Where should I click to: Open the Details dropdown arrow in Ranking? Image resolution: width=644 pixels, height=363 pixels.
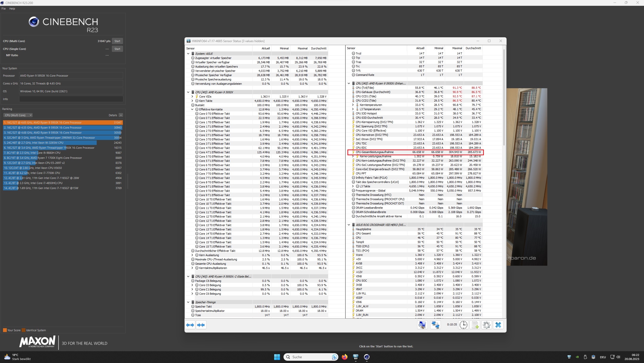click(121, 115)
